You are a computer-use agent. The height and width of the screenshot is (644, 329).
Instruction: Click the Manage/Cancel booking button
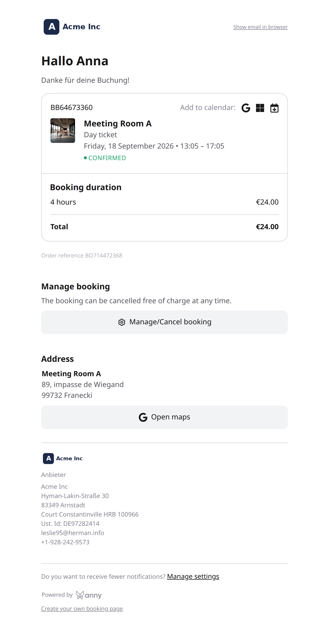point(164,322)
